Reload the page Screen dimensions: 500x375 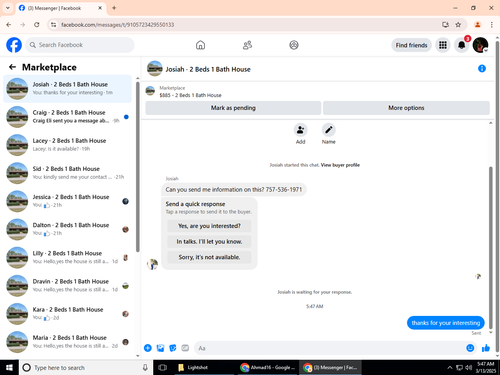[x=37, y=25]
